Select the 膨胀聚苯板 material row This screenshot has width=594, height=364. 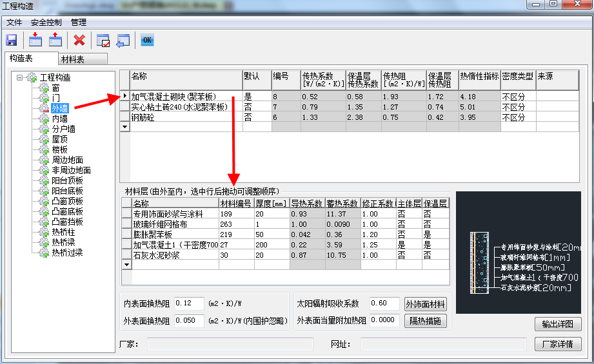tap(286, 235)
